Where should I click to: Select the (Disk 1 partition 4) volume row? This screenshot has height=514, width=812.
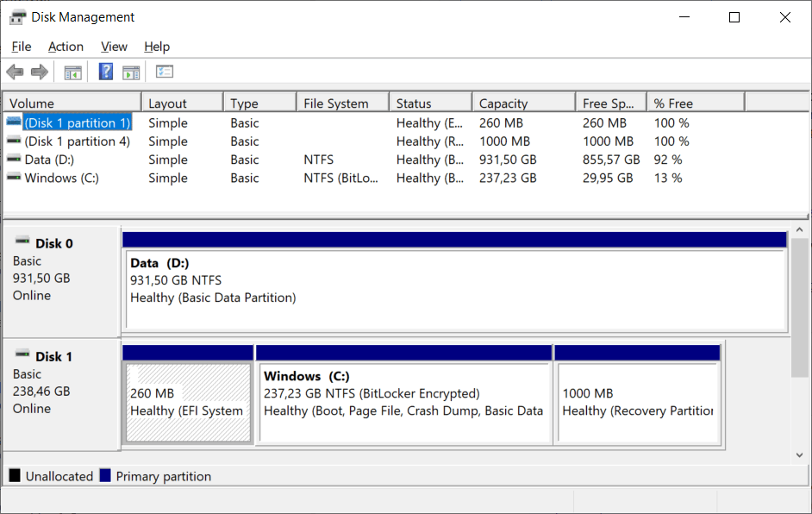[78, 141]
